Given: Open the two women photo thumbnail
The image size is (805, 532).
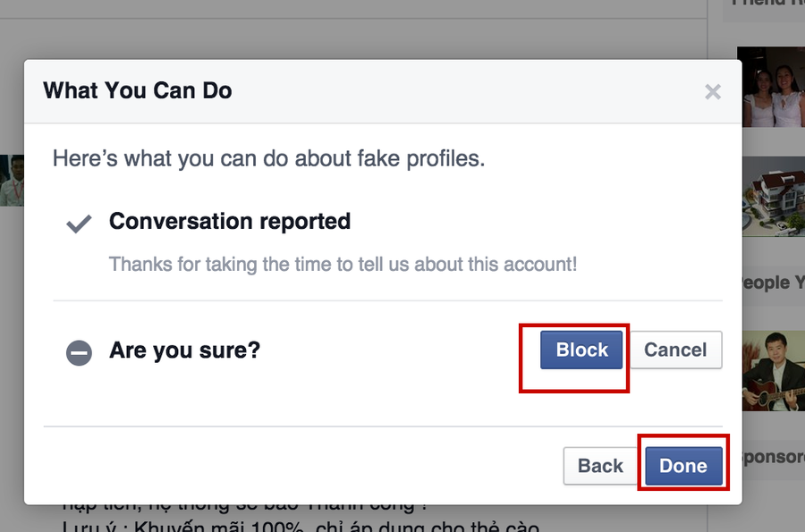Looking at the screenshot, I should pos(773,87).
